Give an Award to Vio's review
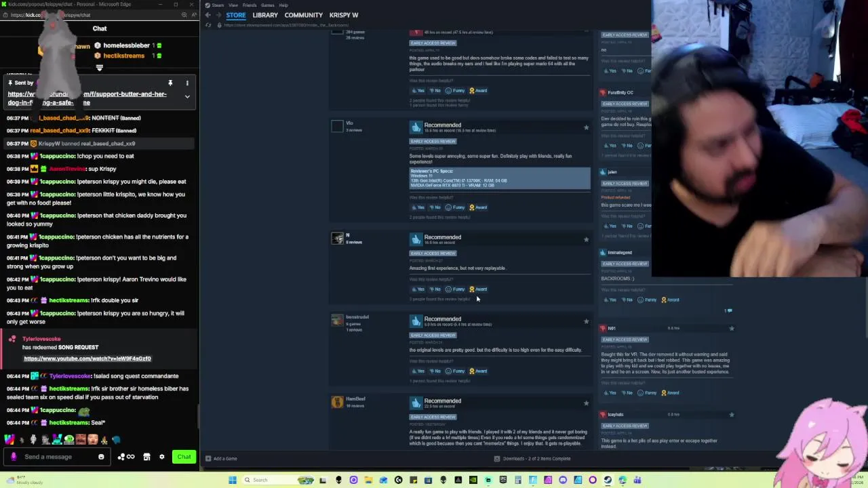 (478, 207)
